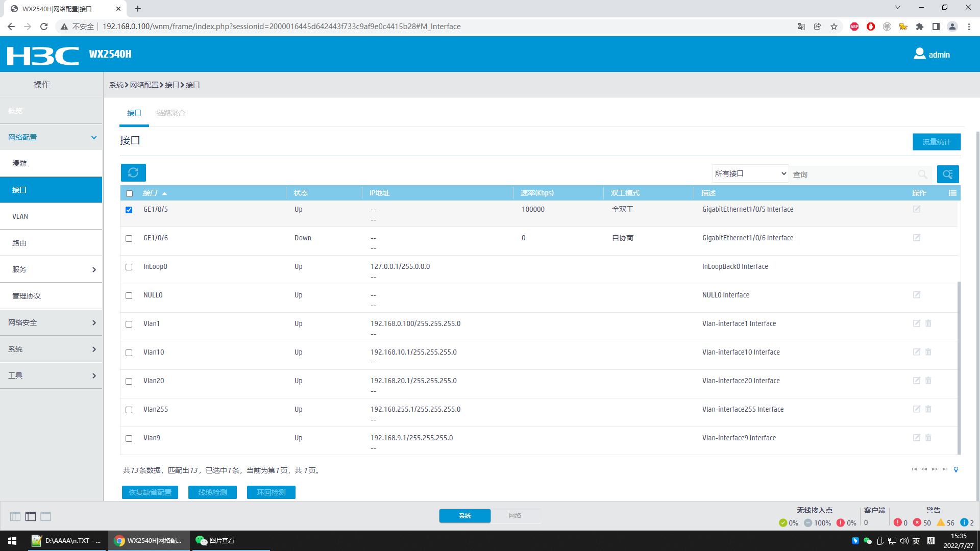Click the advanced search icon button
Image resolution: width=980 pixels, height=551 pixels.
947,174
